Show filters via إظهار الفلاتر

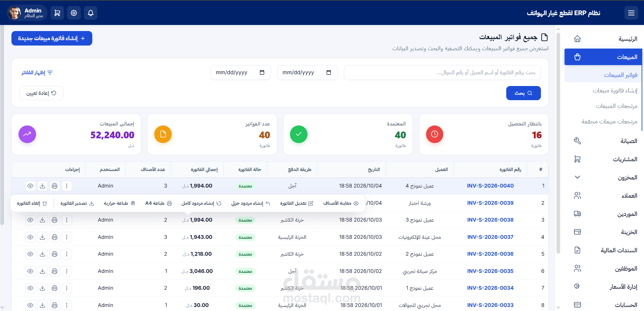(37, 73)
